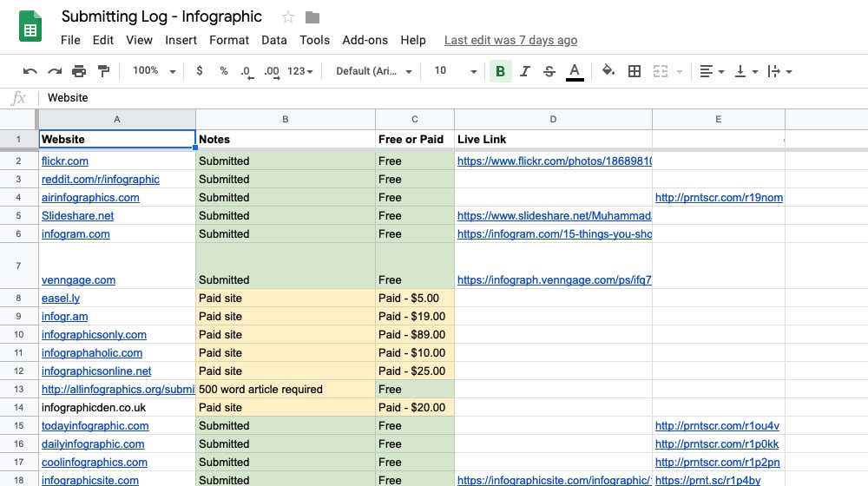Select the paint format tool
Screen dimensions: 868x486
(x=103, y=71)
